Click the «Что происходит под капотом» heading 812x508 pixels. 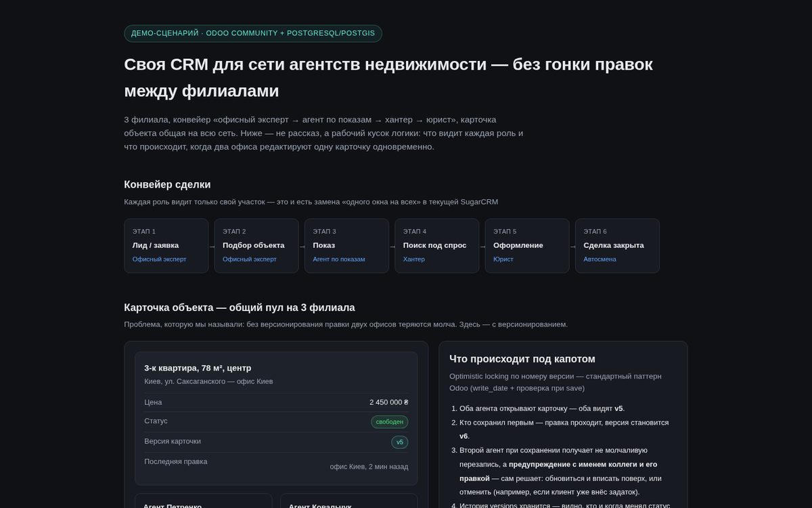pyautogui.click(x=522, y=359)
